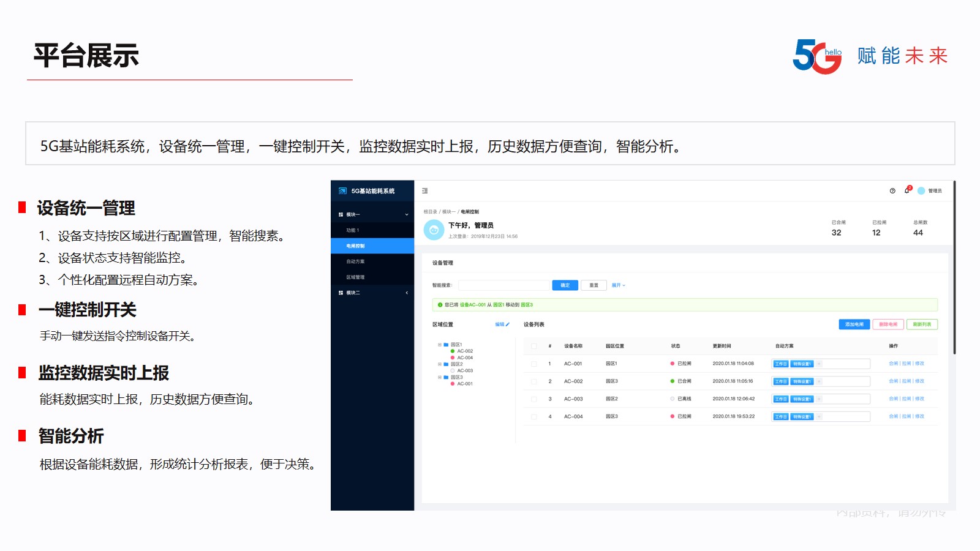This screenshot has width=980, height=551.
Task: Tick the checkbox for AC-002 row
Action: 534,381
